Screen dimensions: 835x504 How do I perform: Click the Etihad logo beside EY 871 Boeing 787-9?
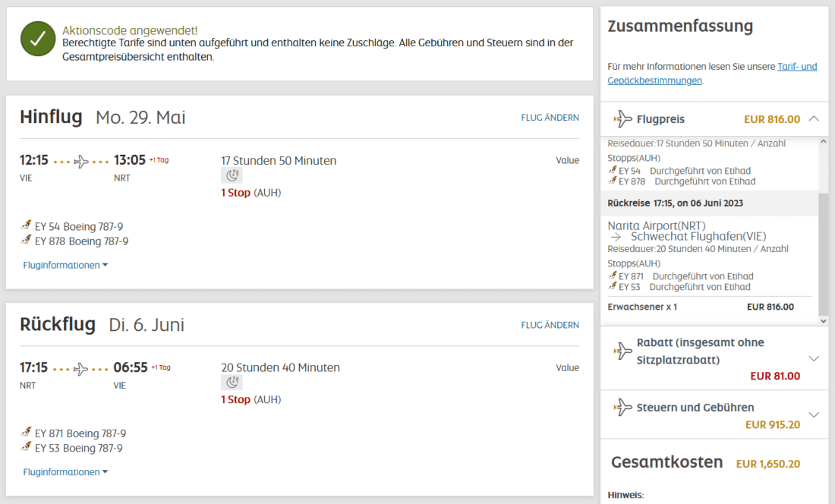pyautogui.click(x=27, y=433)
